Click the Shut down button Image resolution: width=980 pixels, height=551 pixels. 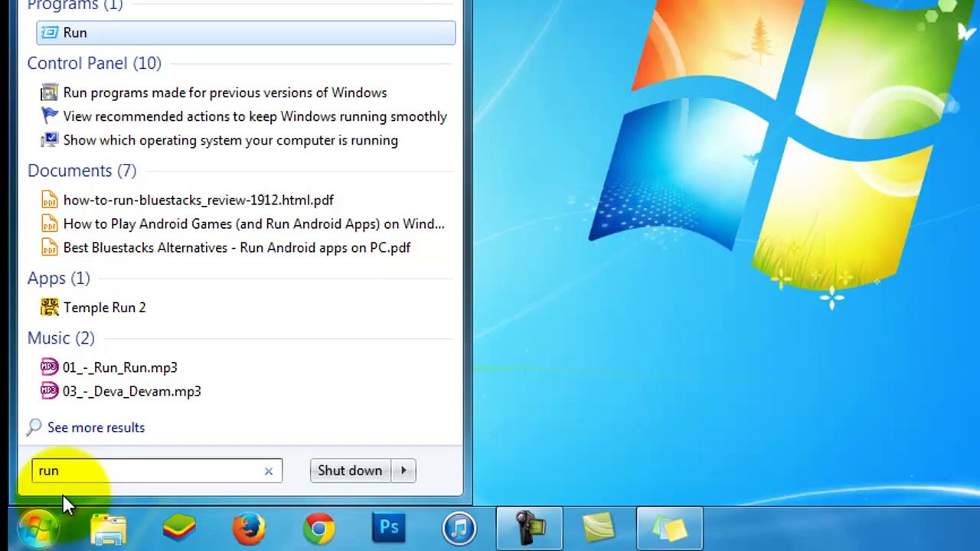click(350, 471)
